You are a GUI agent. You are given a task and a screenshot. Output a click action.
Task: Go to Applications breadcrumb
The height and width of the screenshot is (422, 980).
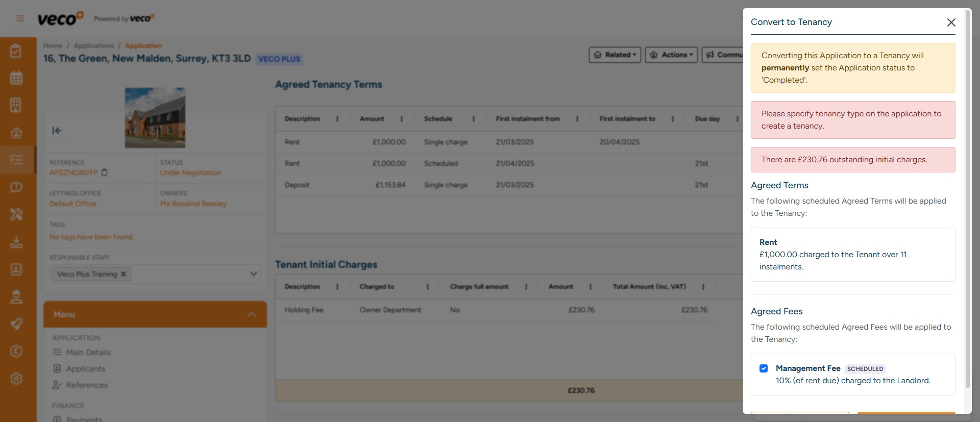[x=93, y=45]
